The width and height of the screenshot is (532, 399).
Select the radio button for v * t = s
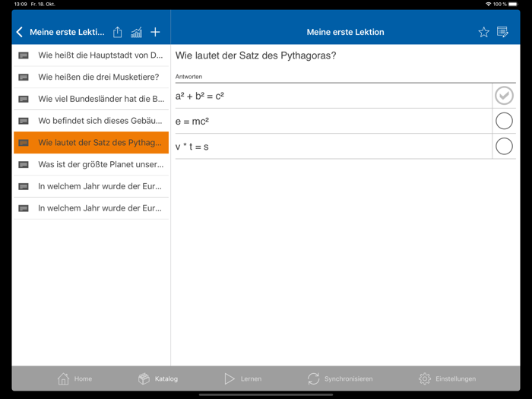pyautogui.click(x=504, y=146)
